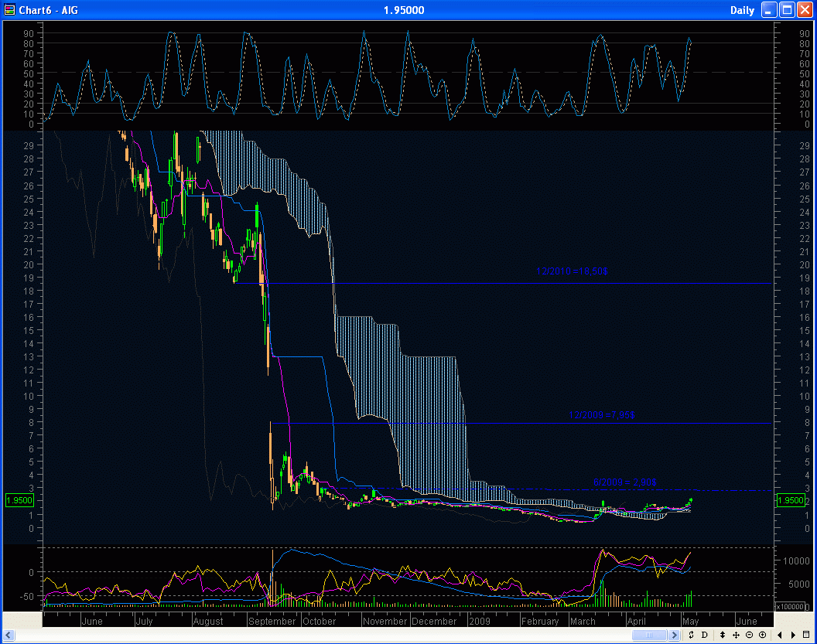The width and height of the screenshot is (817, 644).
Task: Maximize the Chart6 - AIG window
Action: 787,9
